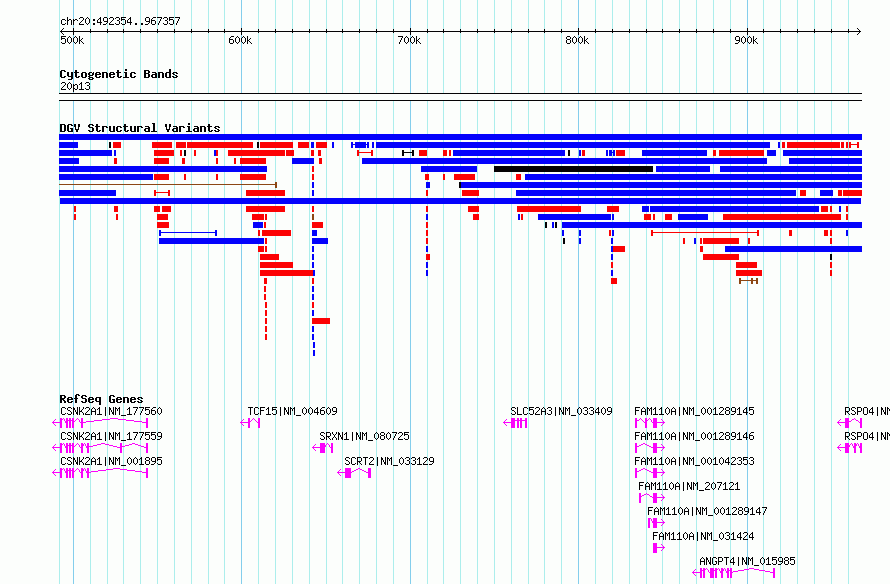This screenshot has width=890, height=584.
Task: Click the SLC52A3|NM_033409 gene label
Action: 561,411
